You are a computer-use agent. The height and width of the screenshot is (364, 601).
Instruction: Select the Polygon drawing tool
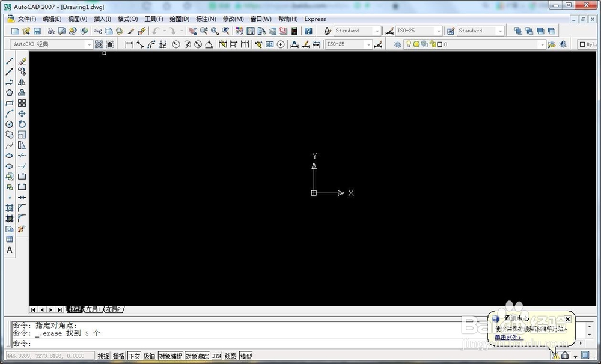[10, 93]
